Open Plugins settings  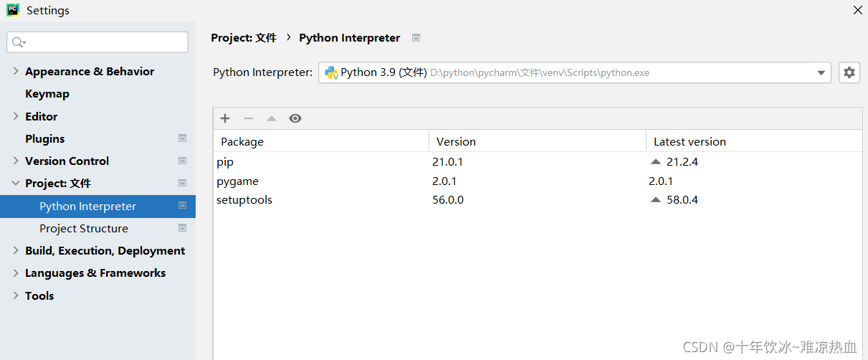coord(45,138)
